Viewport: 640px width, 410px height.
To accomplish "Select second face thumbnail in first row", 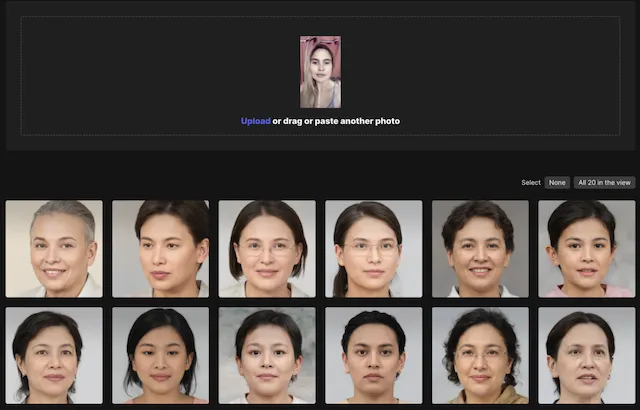I will point(160,249).
